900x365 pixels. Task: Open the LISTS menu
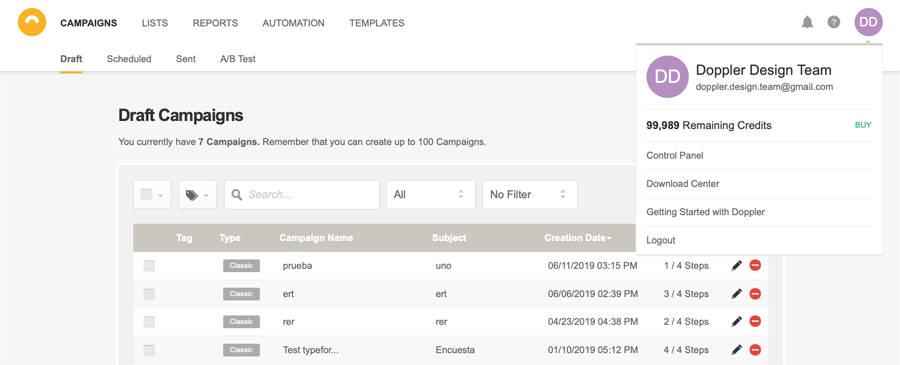pyautogui.click(x=155, y=23)
